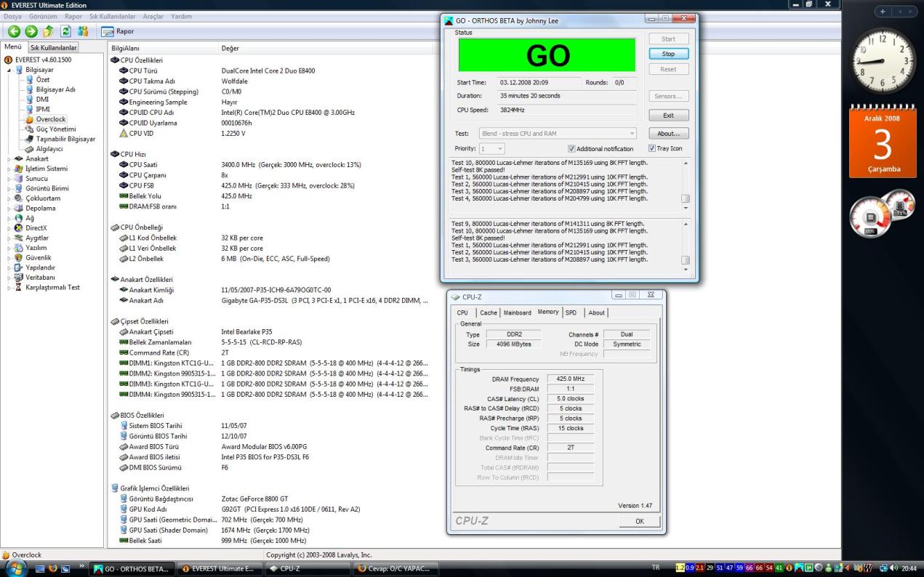The height and width of the screenshot is (577, 924).
Task: Open the Yardım menu
Action: pyautogui.click(x=181, y=16)
